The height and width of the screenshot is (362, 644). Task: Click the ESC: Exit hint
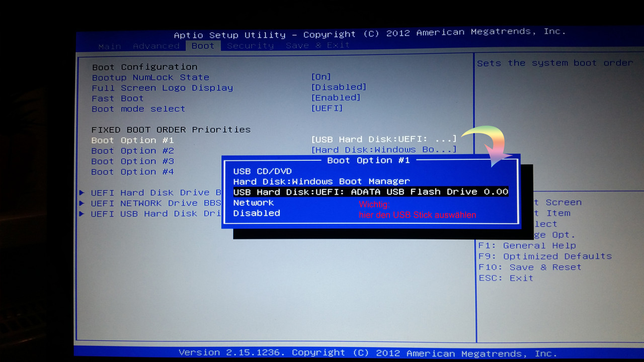(x=506, y=278)
